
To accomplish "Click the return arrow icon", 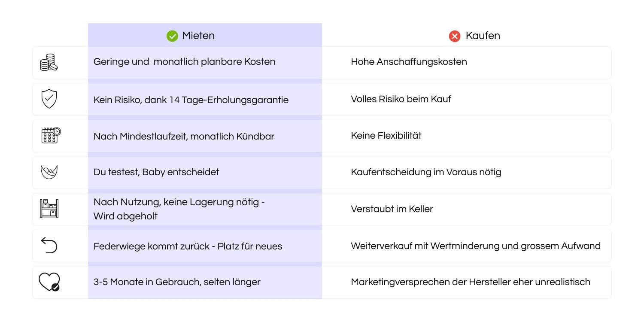I will point(49,245).
